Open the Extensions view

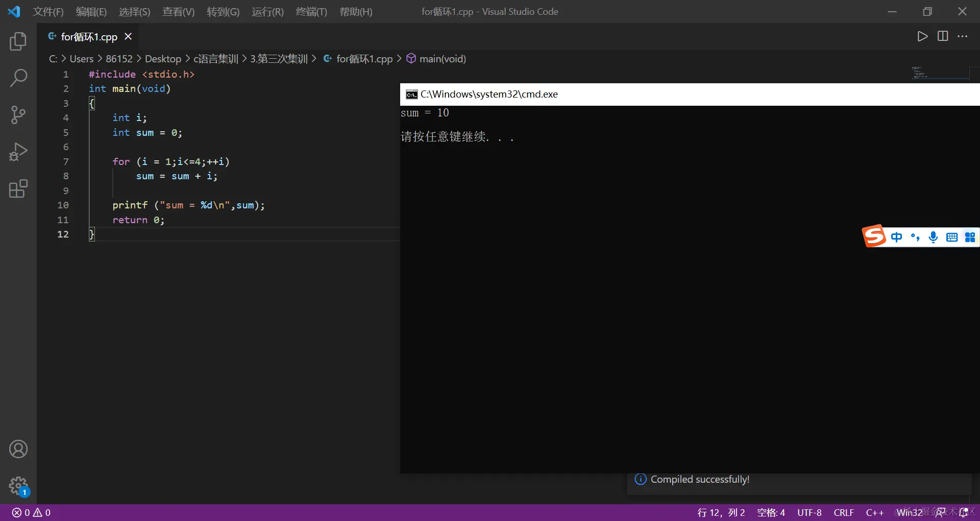point(18,188)
